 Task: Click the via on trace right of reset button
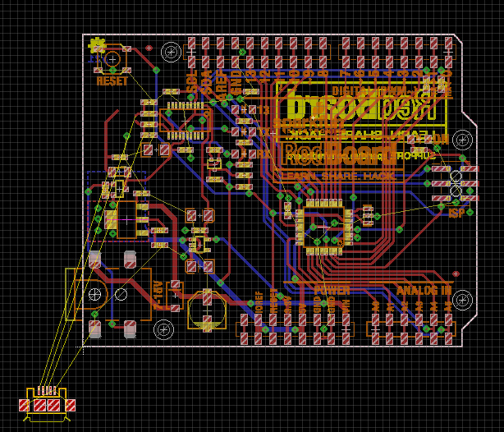(156, 70)
